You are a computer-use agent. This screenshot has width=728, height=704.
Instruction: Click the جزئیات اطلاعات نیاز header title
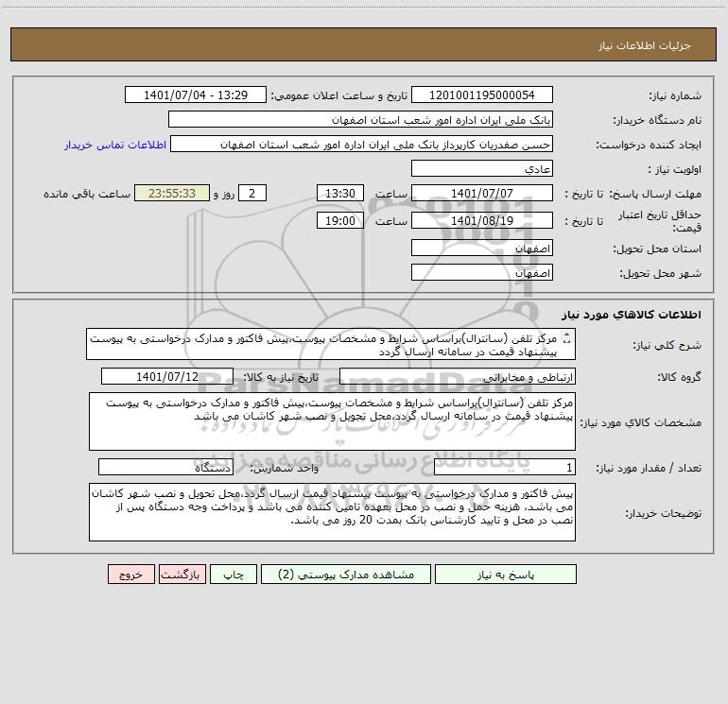click(645, 45)
